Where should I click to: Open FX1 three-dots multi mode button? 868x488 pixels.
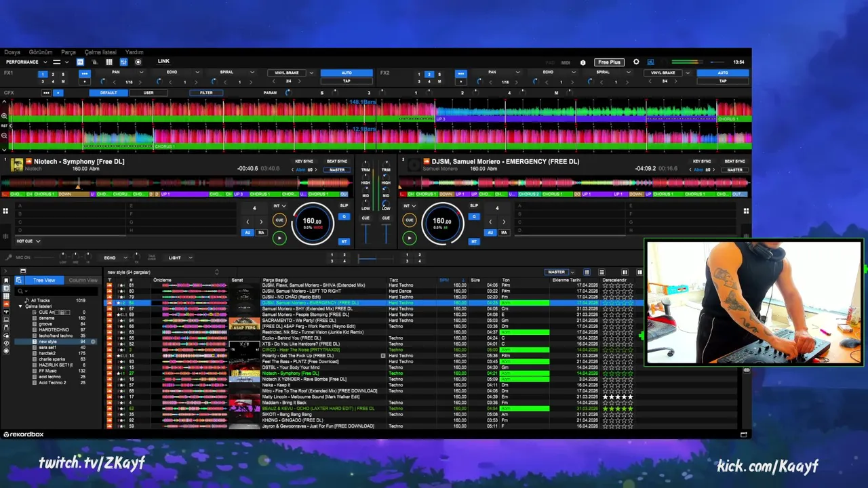[85, 73]
